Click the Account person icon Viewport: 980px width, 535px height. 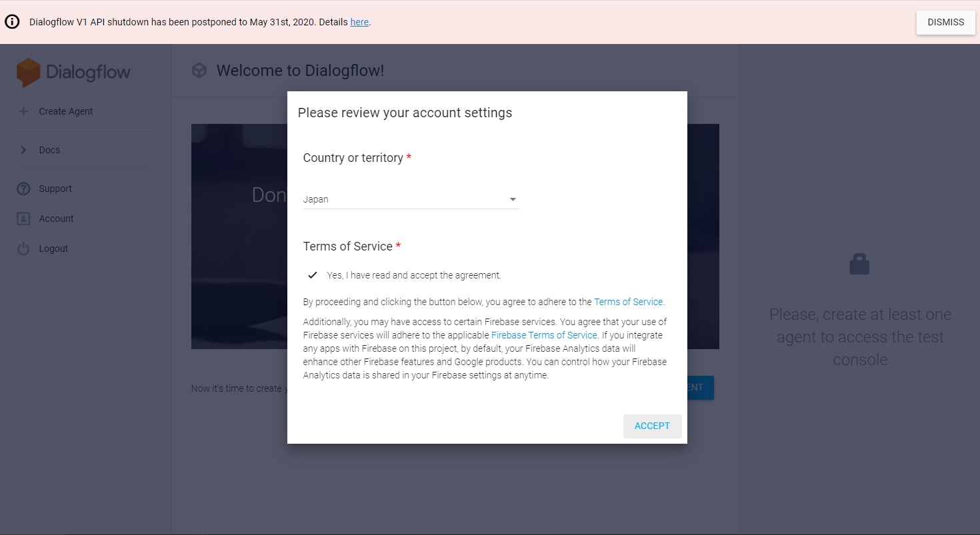point(24,219)
